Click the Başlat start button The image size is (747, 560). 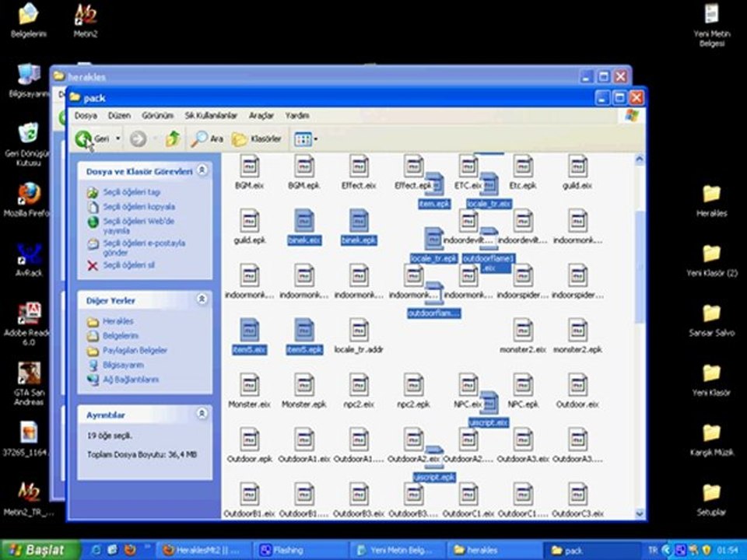click(39, 550)
